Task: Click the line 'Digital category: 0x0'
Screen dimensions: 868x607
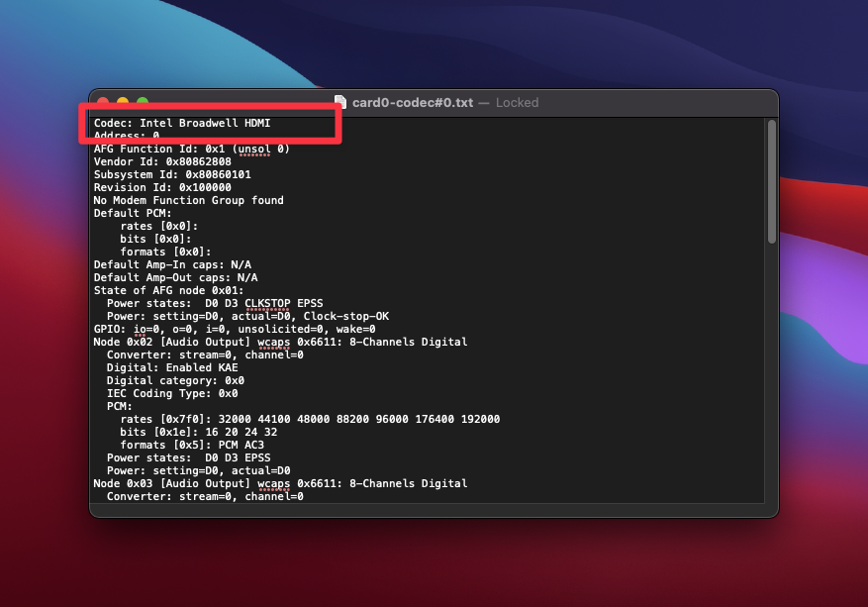Action: (x=175, y=380)
